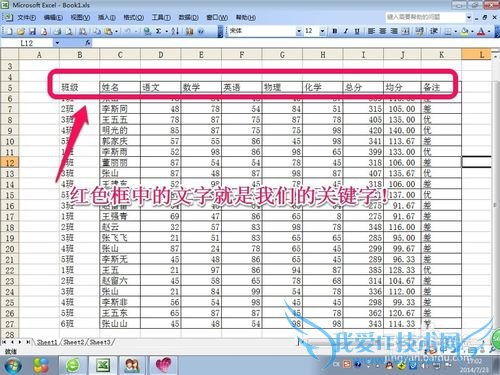This screenshot has height=375, width=500.
Task: Toggle Italic formatting button
Action: (x=346, y=31)
